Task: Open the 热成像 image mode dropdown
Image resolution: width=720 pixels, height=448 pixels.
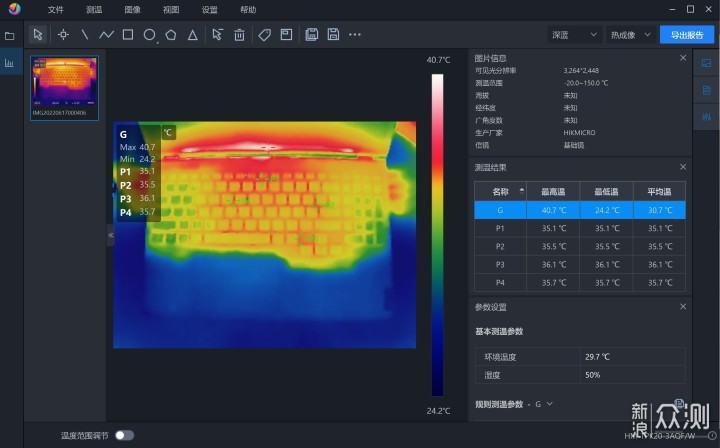Action: [630, 35]
